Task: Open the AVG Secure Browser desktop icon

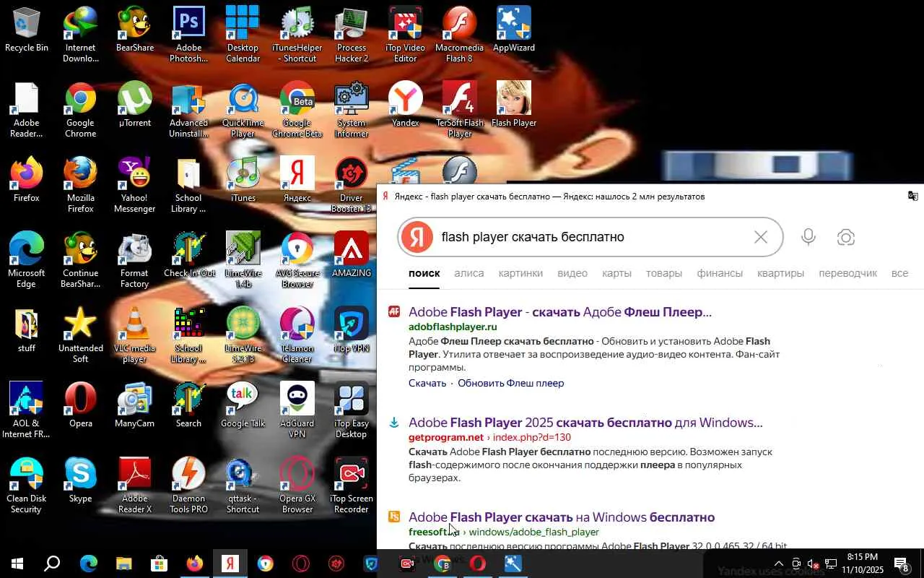Action: (x=297, y=260)
